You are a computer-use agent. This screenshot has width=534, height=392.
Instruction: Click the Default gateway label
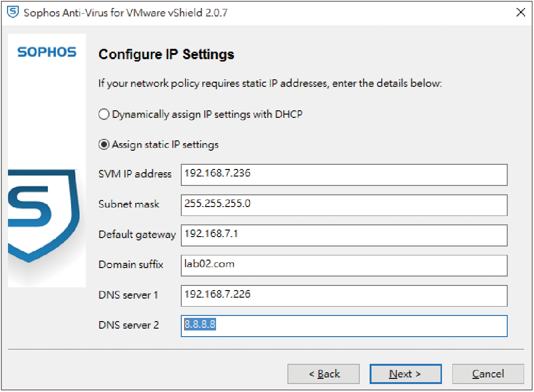[137, 235]
